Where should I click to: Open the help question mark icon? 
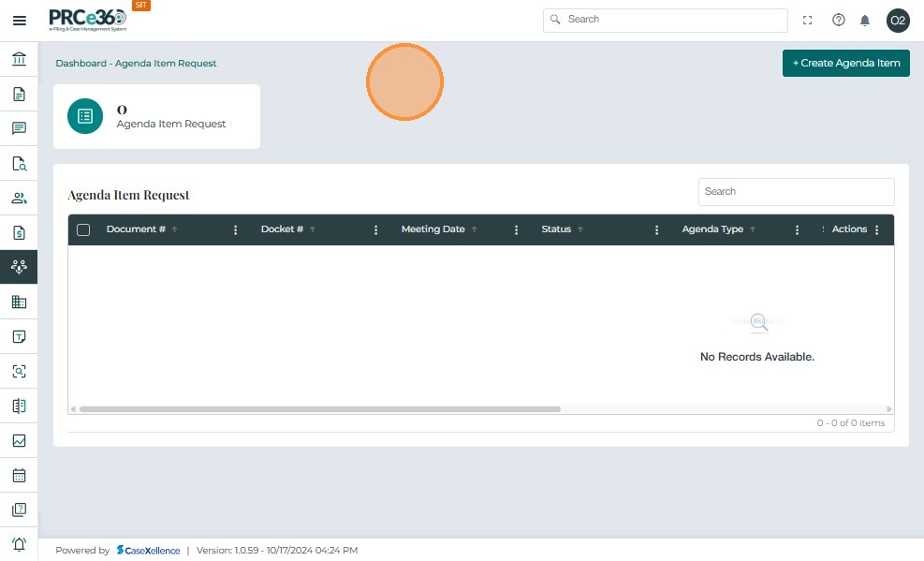[x=839, y=20]
